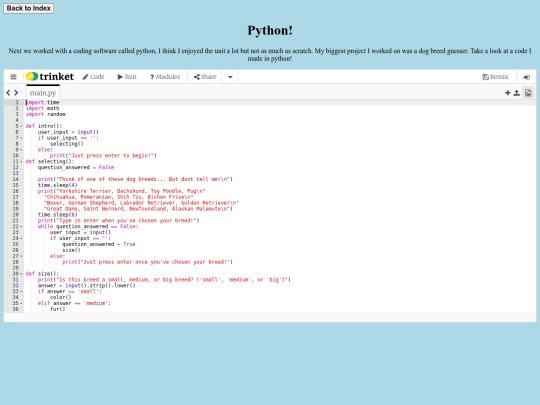
Task: Click 'question_answered = True' on line 25
Action: point(99,244)
